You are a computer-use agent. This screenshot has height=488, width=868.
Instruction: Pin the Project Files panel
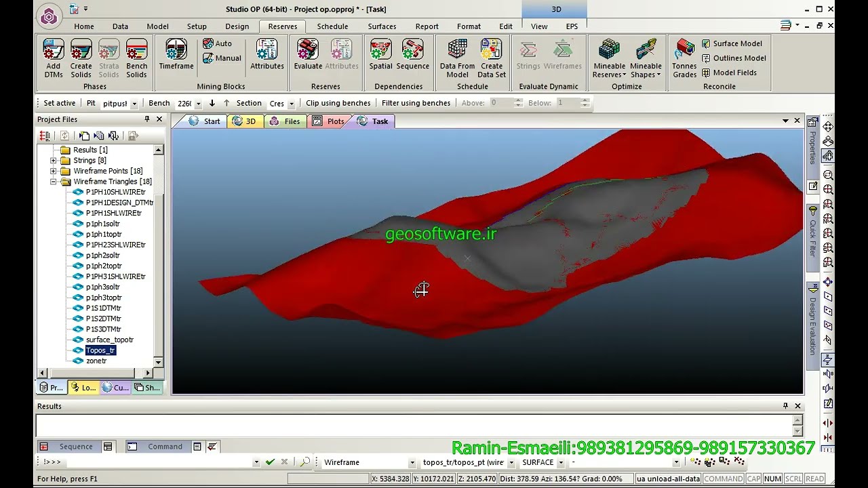click(x=146, y=119)
